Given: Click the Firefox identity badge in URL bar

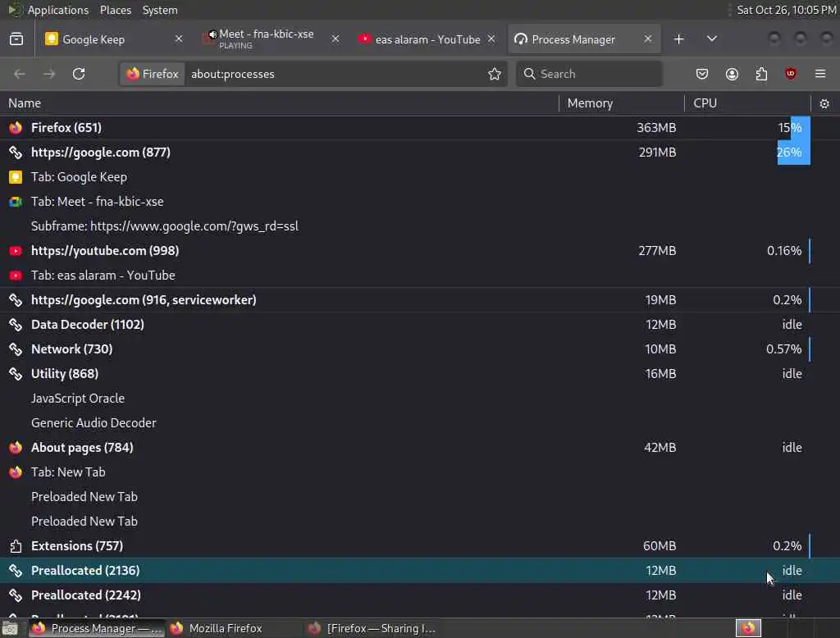Looking at the screenshot, I should click(153, 74).
